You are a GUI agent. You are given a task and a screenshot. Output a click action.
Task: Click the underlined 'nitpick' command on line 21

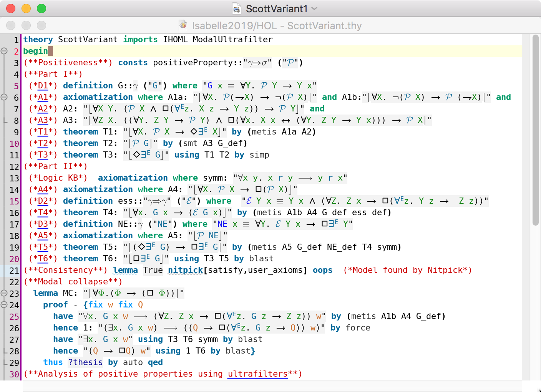click(185, 270)
